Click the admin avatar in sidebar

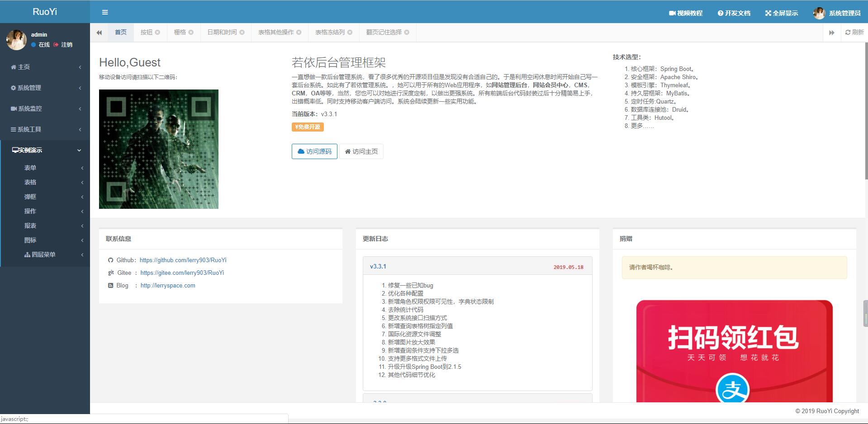(x=16, y=40)
